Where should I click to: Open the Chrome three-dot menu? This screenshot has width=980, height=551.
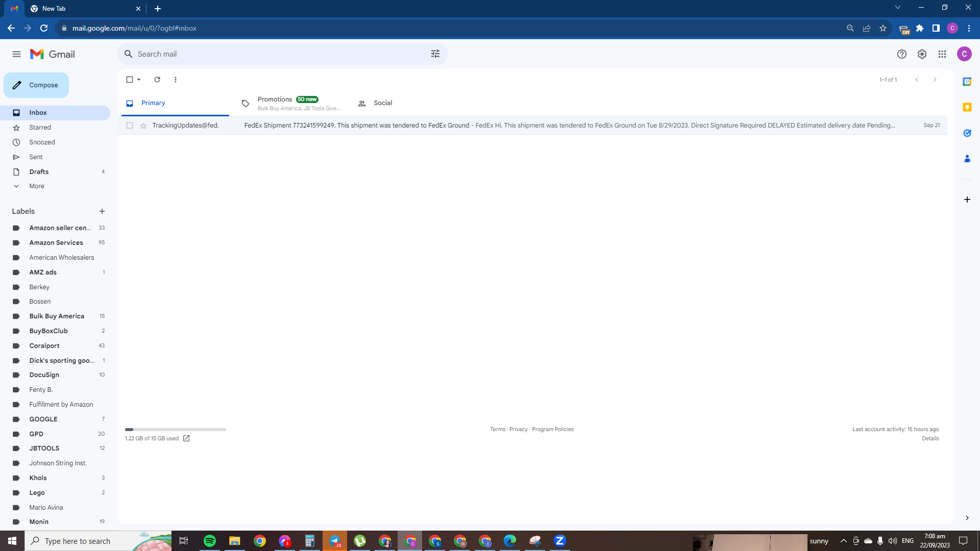[969, 29]
